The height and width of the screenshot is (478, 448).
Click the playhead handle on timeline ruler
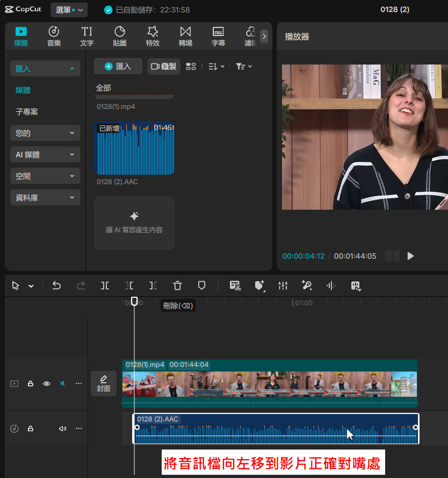(134, 302)
